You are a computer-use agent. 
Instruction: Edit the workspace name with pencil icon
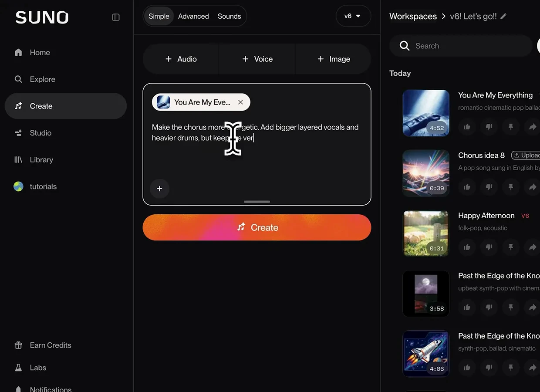tap(503, 16)
